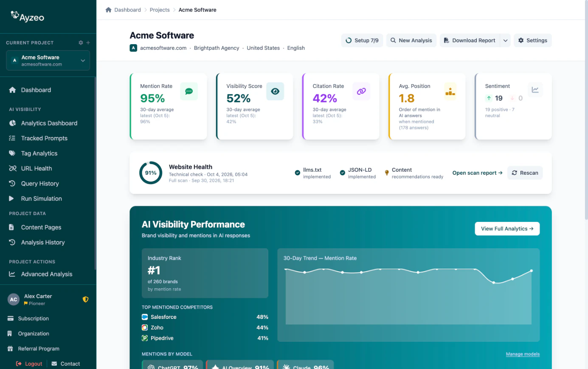588x369 pixels.
Task: Click the Mention Rate chat bubble icon
Action: point(189,91)
